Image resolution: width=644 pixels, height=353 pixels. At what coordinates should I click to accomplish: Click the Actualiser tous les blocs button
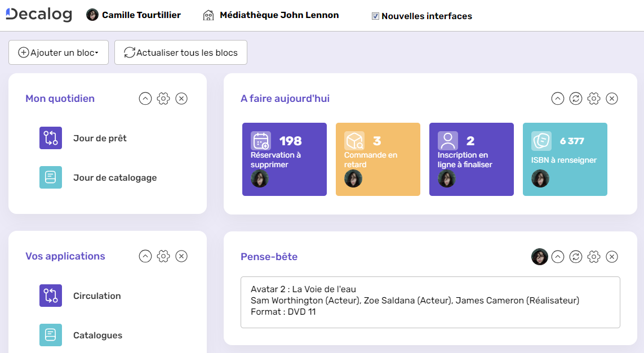(180, 52)
